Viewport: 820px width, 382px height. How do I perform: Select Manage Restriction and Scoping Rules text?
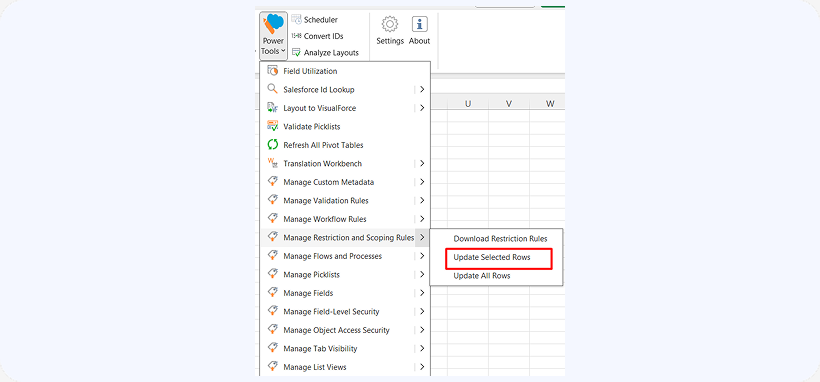(x=348, y=238)
